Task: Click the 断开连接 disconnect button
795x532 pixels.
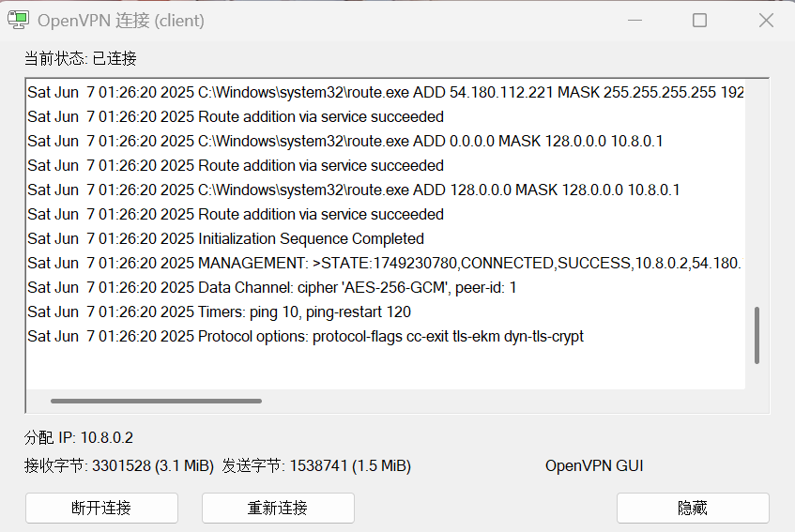Action: pyautogui.click(x=101, y=508)
